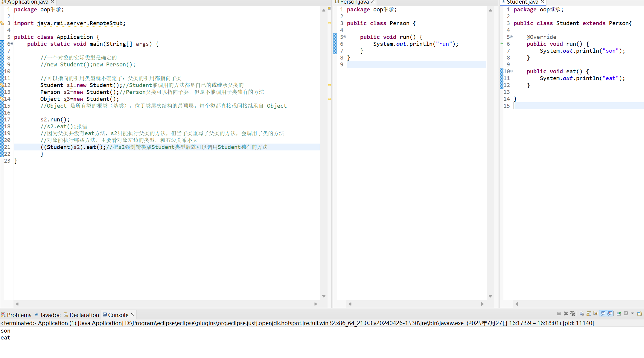Toggle show console when standard out changes
The image size is (644, 358).
tap(603, 313)
